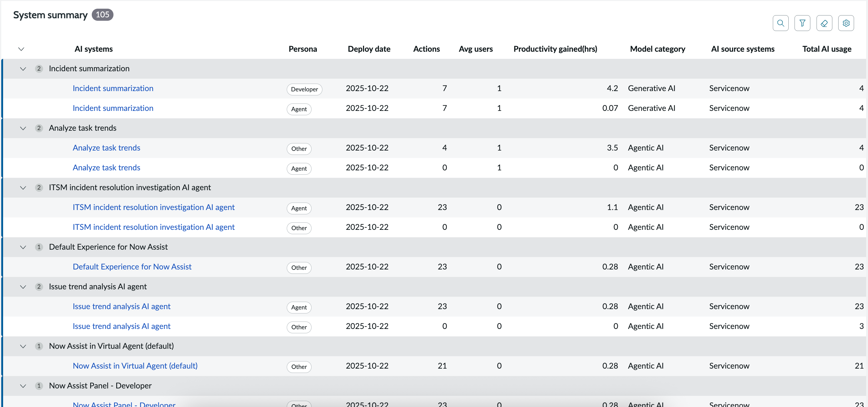
Task: Open Incident summarization link with Developer persona
Action: click(x=113, y=89)
